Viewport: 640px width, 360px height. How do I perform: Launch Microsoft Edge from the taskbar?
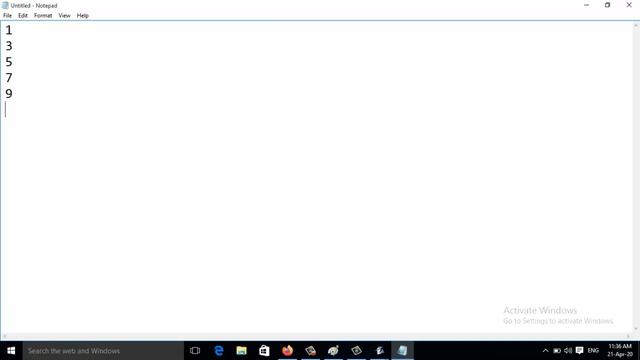[x=219, y=351]
